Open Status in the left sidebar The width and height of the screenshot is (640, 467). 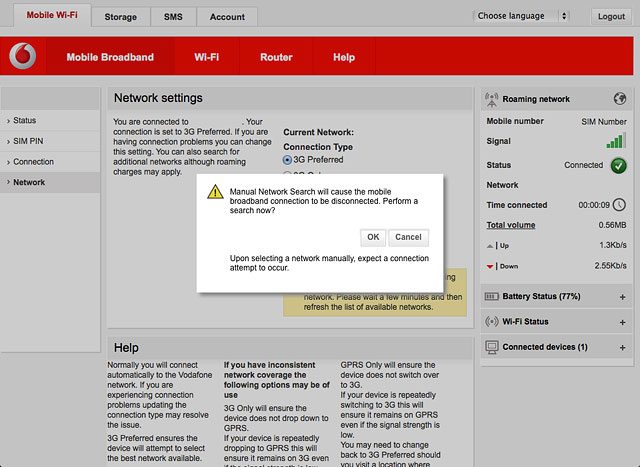pyautogui.click(x=50, y=120)
